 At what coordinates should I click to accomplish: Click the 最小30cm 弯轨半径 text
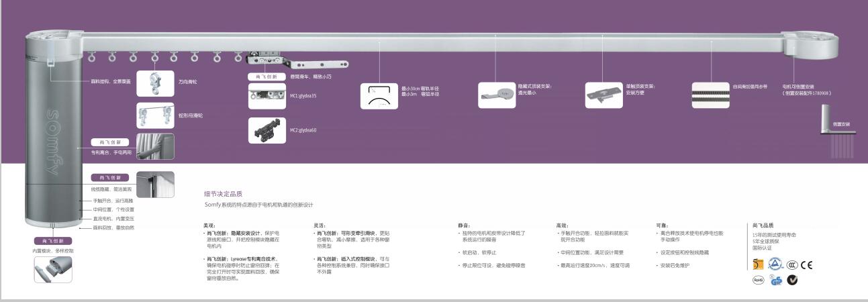click(420, 89)
